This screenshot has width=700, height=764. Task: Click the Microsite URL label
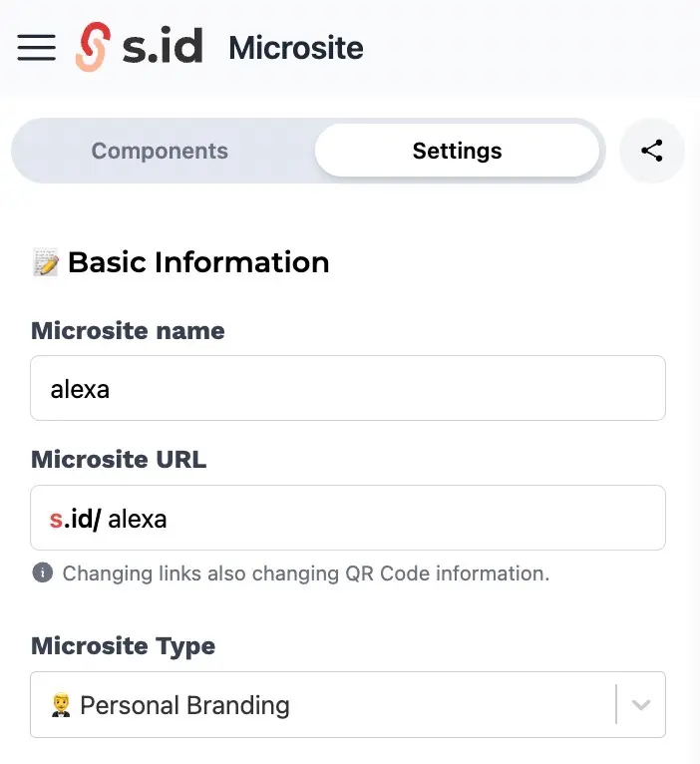[119, 460]
